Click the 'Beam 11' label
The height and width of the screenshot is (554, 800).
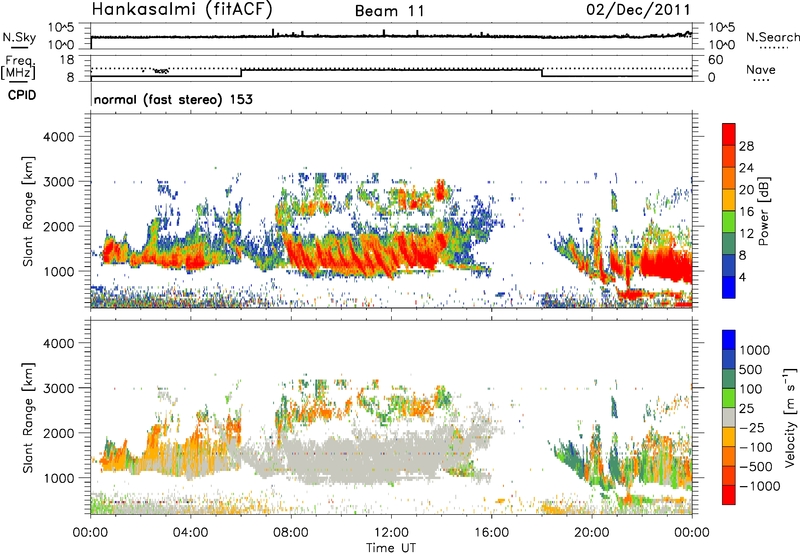(390, 11)
